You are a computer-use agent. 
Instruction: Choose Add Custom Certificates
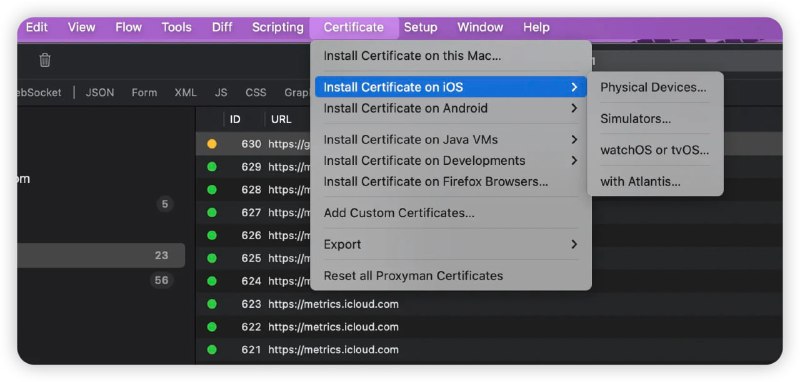coord(451,213)
